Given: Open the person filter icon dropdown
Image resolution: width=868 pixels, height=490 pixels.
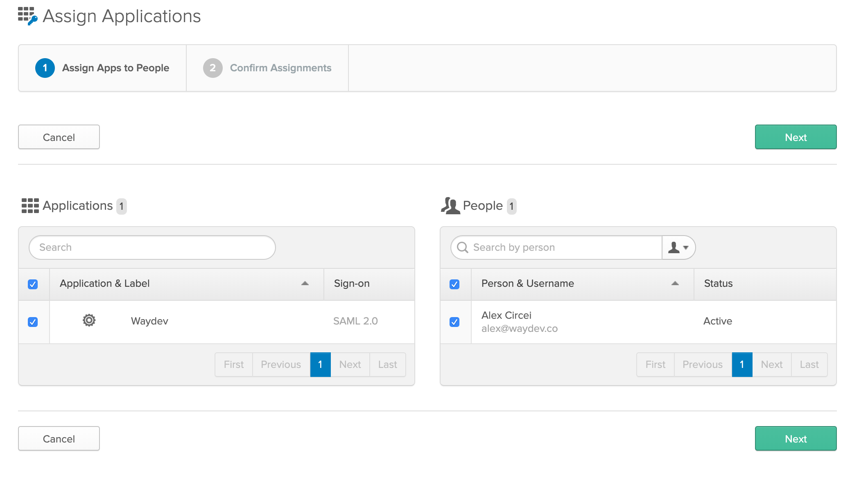Looking at the screenshot, I should pyautogui.click(x=678, y=247).
